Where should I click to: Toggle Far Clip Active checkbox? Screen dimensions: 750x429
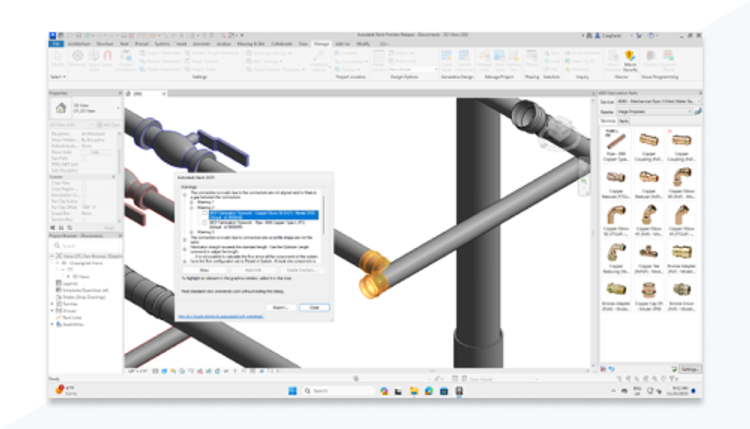tap(84, 201)
